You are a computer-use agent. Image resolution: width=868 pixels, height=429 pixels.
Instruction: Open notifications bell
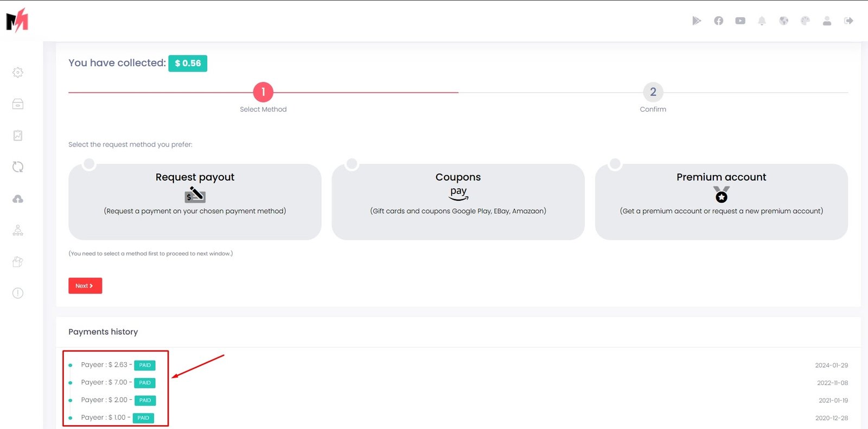(x=762, y=21)
